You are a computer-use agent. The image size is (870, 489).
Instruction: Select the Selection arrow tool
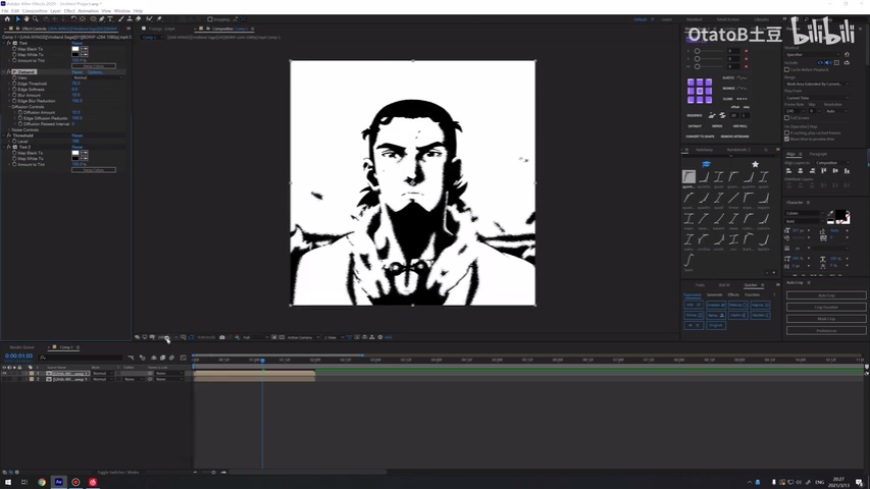pos(18,19)
